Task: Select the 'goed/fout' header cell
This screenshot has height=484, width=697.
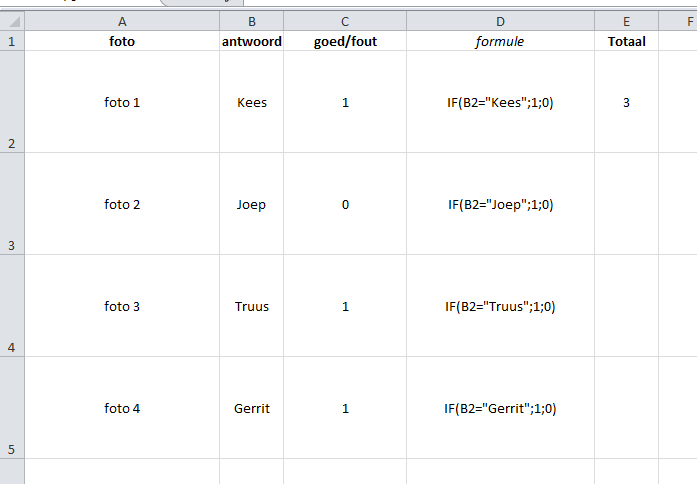Action: pos(345,42)
